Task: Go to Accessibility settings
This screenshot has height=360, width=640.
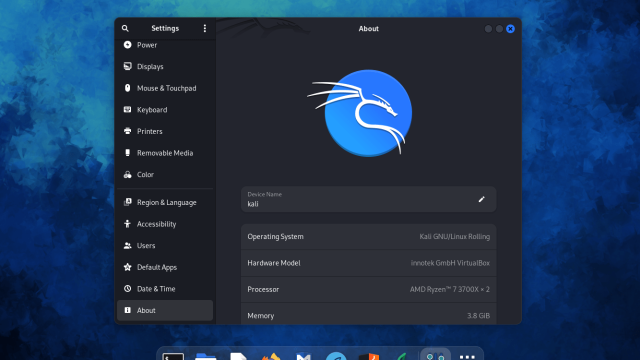Action: click(165, 224)
